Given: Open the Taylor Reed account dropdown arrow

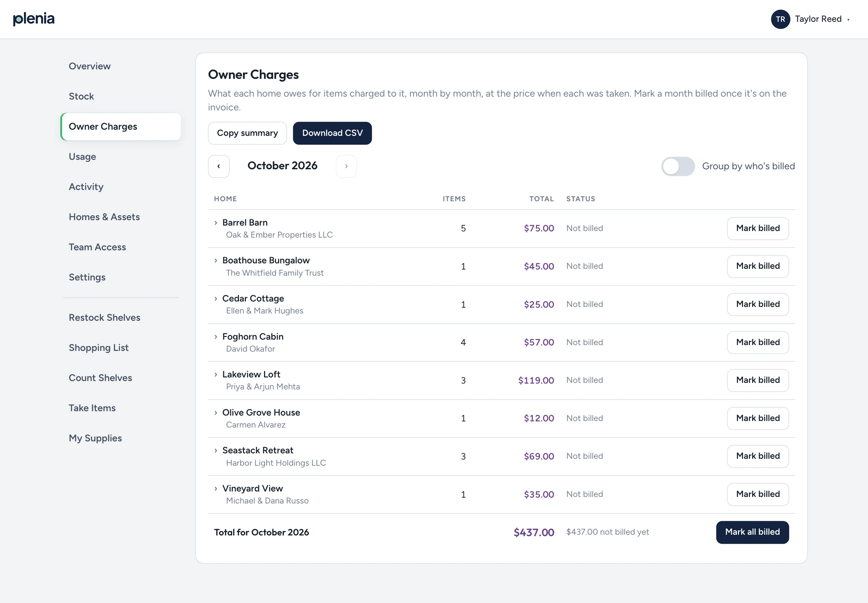Looking at the screenshot, I should 848,20.
